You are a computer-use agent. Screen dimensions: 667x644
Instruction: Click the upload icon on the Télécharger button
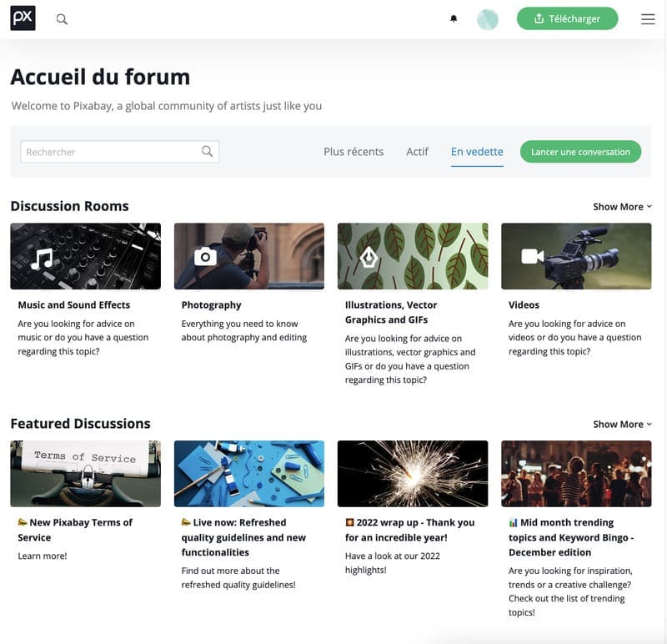(x=539, y=18)
